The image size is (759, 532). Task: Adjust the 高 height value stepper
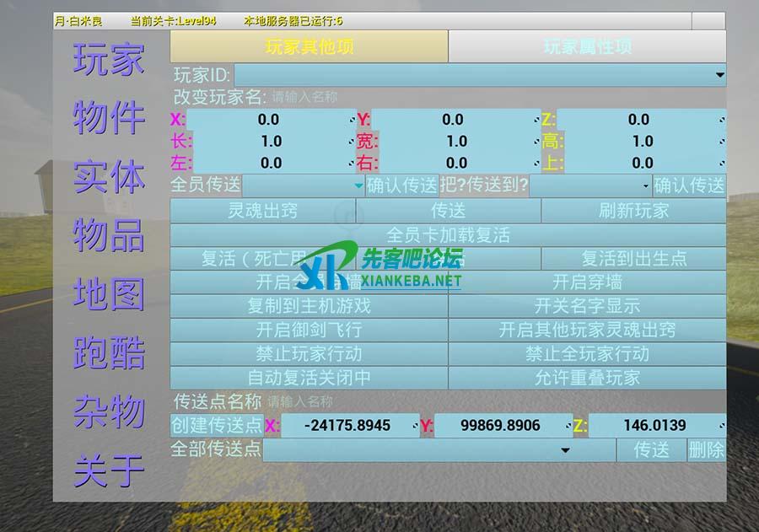721,142
